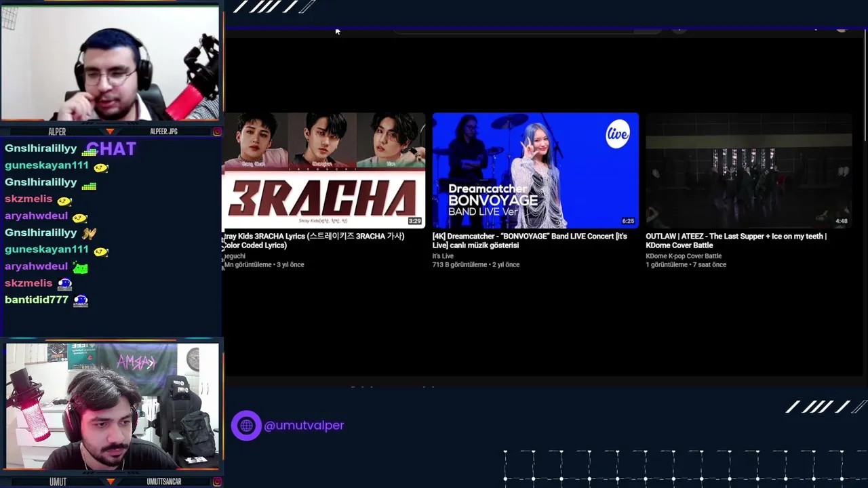Click the blue emote beside skzmelis
The height and width of the screenshot is (488, 868).
64,285
